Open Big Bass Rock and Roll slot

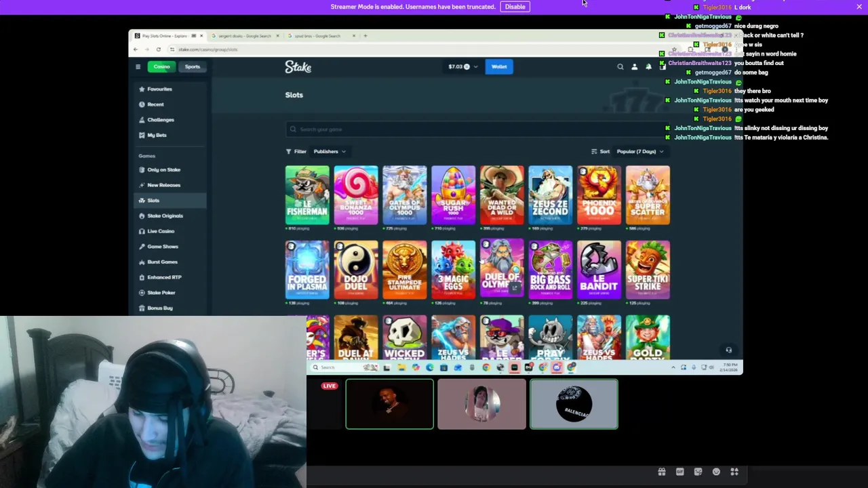pyautogui.click(x=551, y=269)
